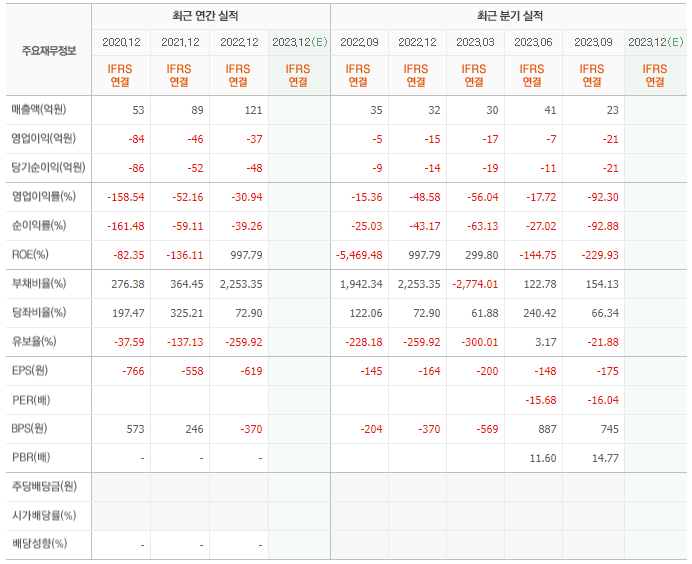Select EPS value -200

coord(487,371)
